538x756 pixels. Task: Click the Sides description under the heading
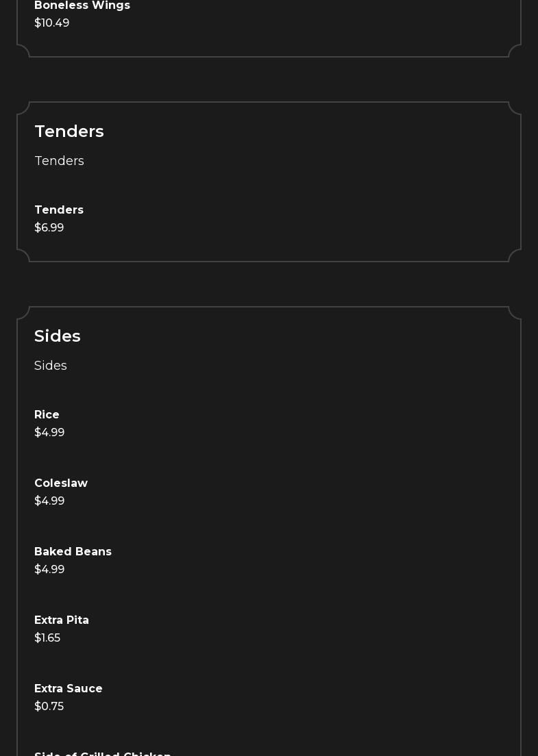(51, 366)
